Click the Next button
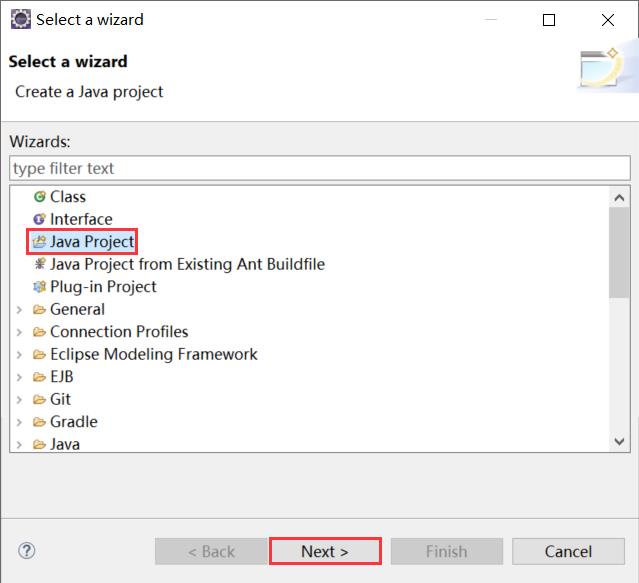Viewport: 639px width, 583px height. pos(325,551)
